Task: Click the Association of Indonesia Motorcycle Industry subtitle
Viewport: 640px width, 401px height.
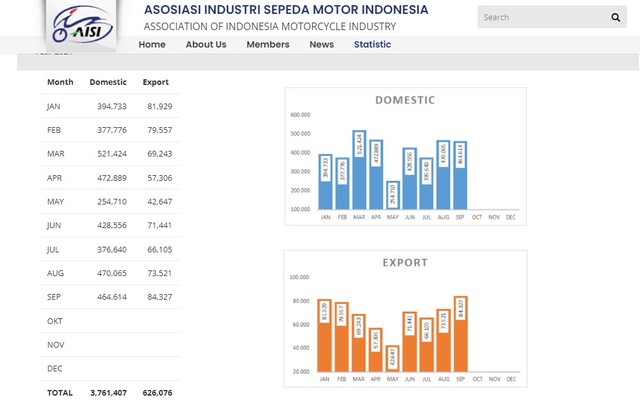Action: coord(270,27)
